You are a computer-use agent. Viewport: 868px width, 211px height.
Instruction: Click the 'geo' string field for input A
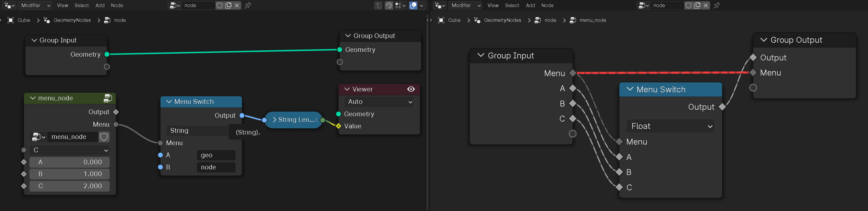216,155
